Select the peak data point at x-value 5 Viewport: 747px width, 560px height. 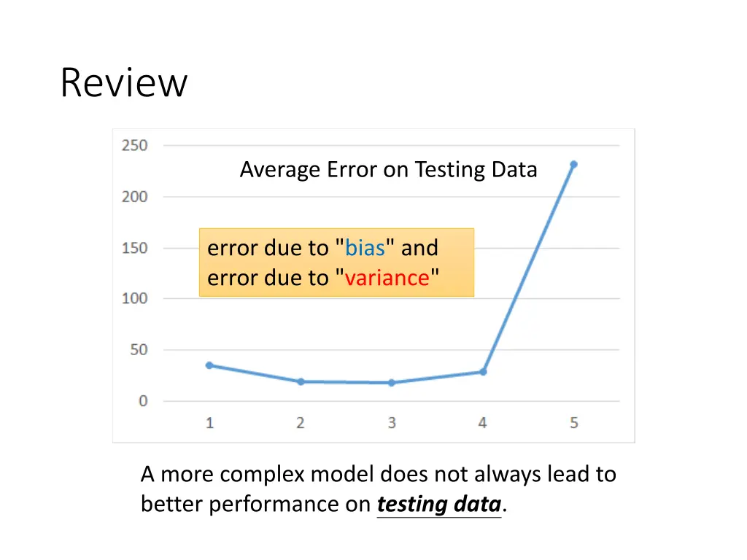pyautogui.click(x=573, y=165)
